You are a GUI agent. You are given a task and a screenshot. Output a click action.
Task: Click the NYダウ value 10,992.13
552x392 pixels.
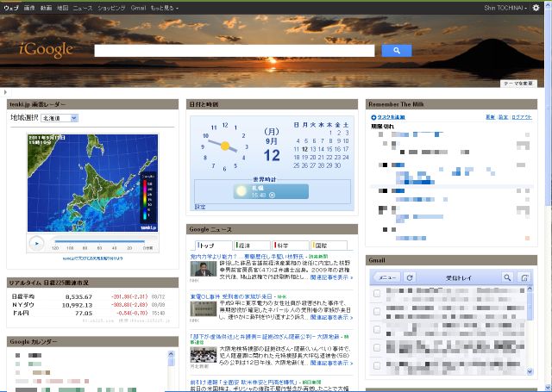pos(77,305)
